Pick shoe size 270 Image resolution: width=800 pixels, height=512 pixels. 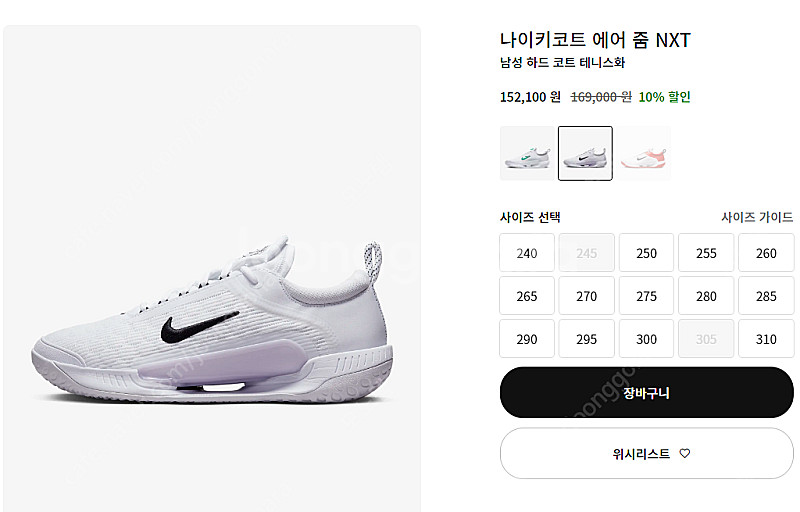pyautogui.click(x=587, y=296)
